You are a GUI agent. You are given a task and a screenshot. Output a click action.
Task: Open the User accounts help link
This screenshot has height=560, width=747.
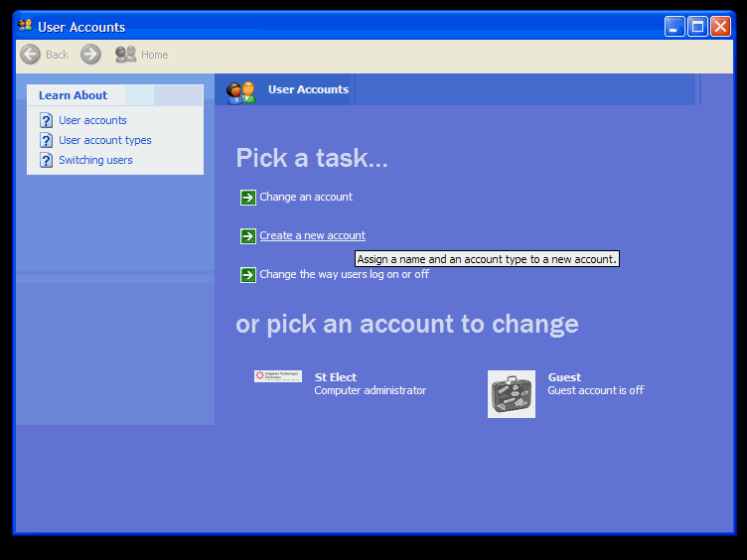93,120
